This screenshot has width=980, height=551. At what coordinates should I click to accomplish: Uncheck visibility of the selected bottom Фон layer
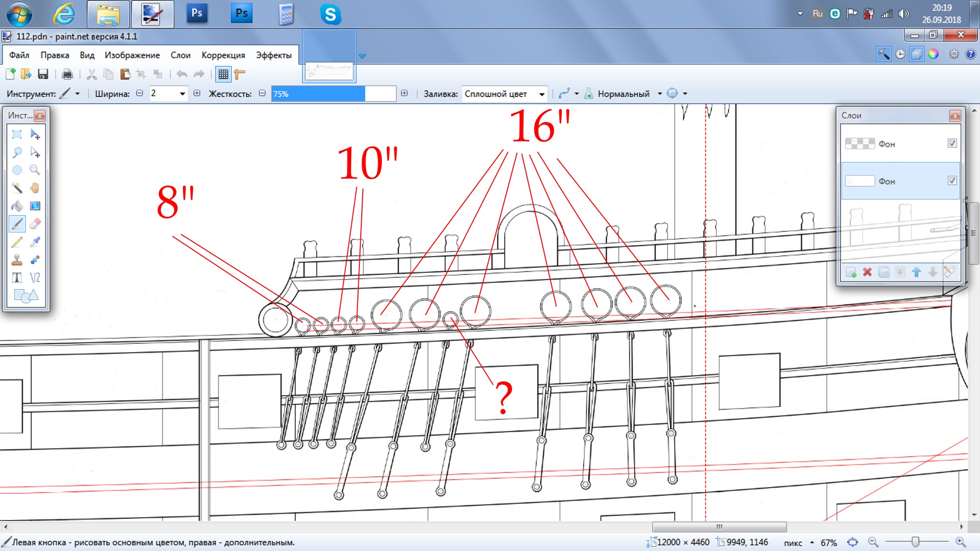tap(952, 180)
